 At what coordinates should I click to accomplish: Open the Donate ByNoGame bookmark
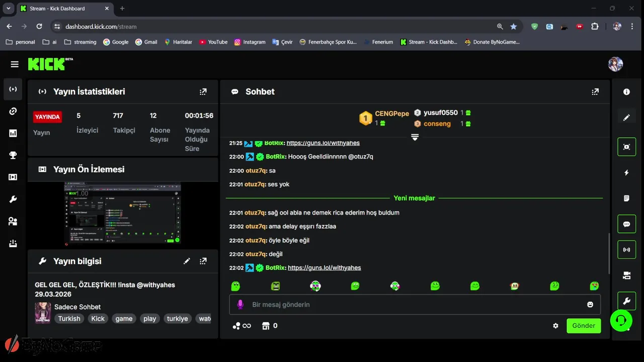492,42
